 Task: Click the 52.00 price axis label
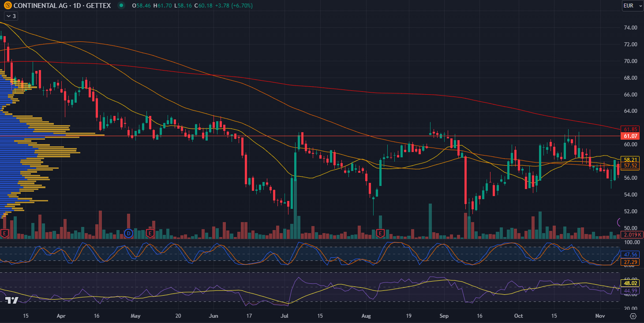pos(630,211)
